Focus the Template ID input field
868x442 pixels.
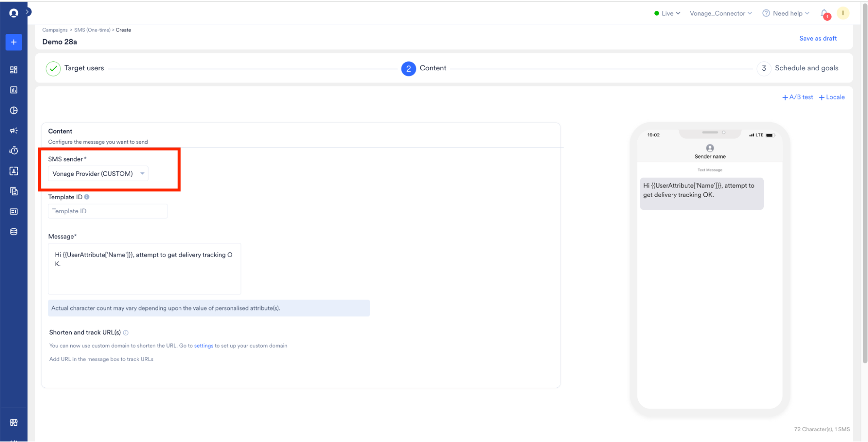[108, 211]
